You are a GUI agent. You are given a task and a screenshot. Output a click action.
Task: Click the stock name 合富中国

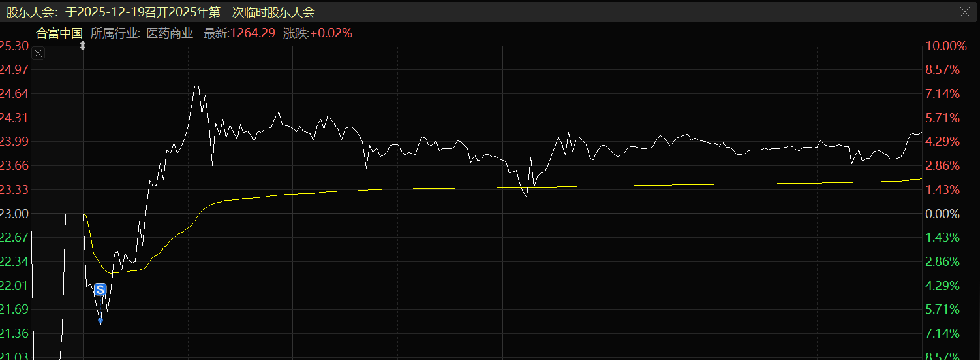(x=59, y=33)
